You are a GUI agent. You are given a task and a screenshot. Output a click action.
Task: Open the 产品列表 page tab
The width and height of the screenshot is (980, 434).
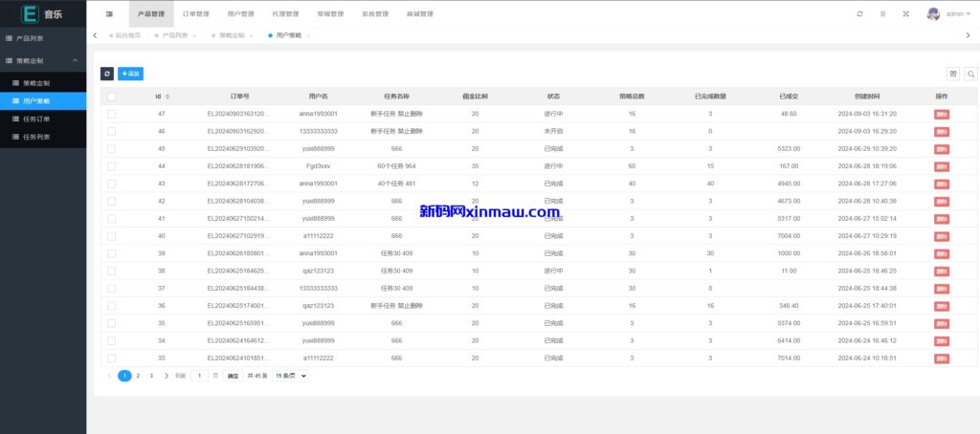point(173,35)
